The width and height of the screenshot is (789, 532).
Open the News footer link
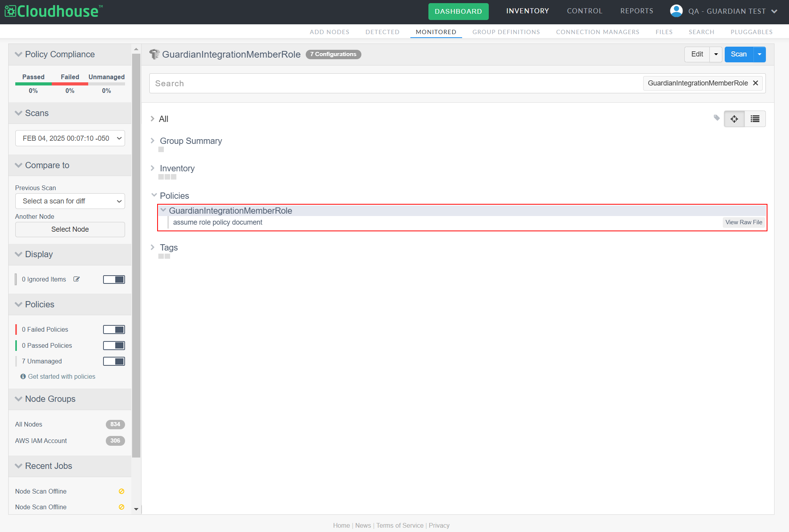click(363, 525)
